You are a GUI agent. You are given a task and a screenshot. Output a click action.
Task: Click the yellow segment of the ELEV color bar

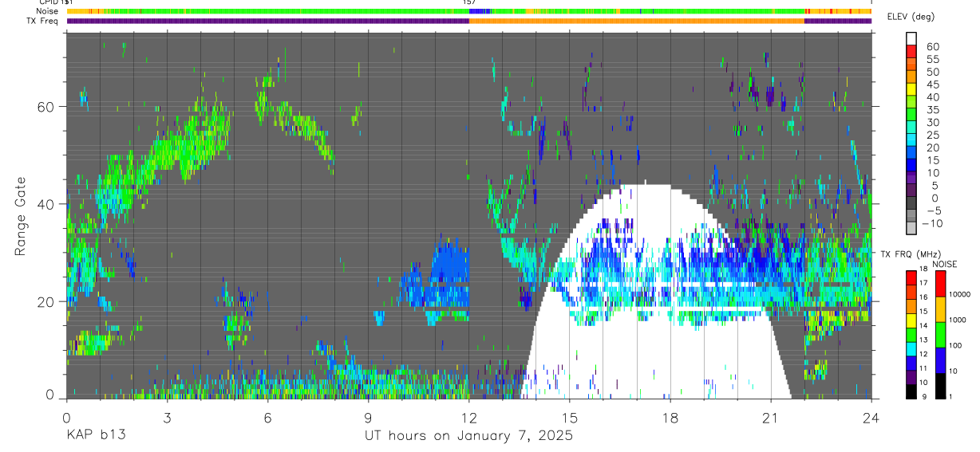pos(911,89)
